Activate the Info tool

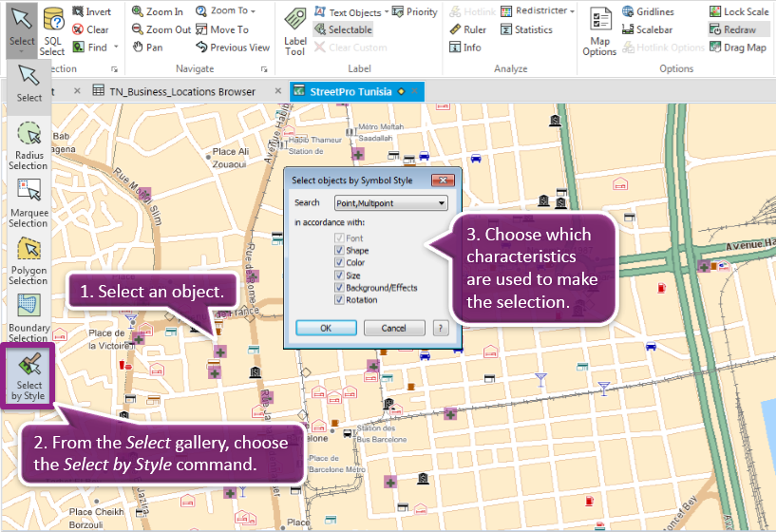tap(465, 47)
